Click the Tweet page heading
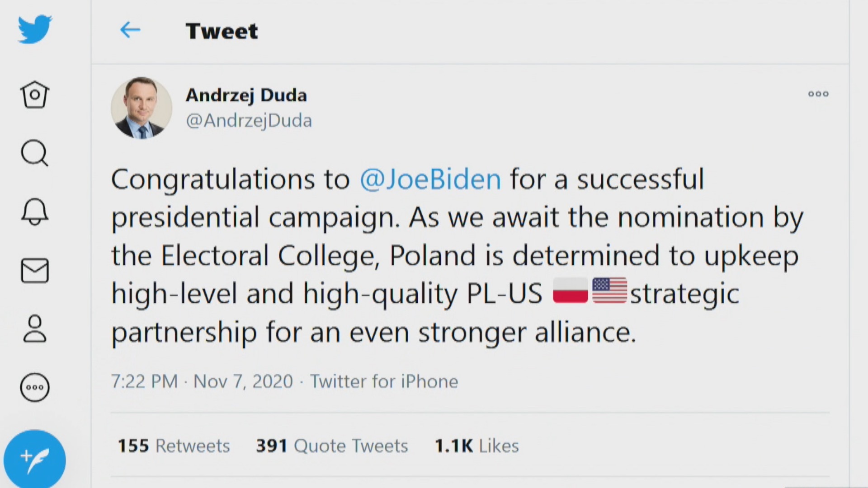The width and height of the screenshot is (868, 488). 222,31
